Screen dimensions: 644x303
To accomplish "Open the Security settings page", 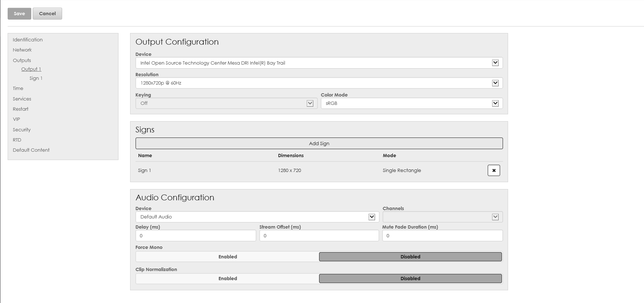I will click(x=21, y=130).
